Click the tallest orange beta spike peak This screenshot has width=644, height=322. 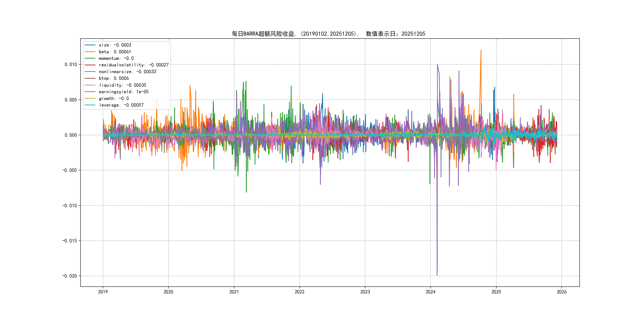click(x=481, y=50)
